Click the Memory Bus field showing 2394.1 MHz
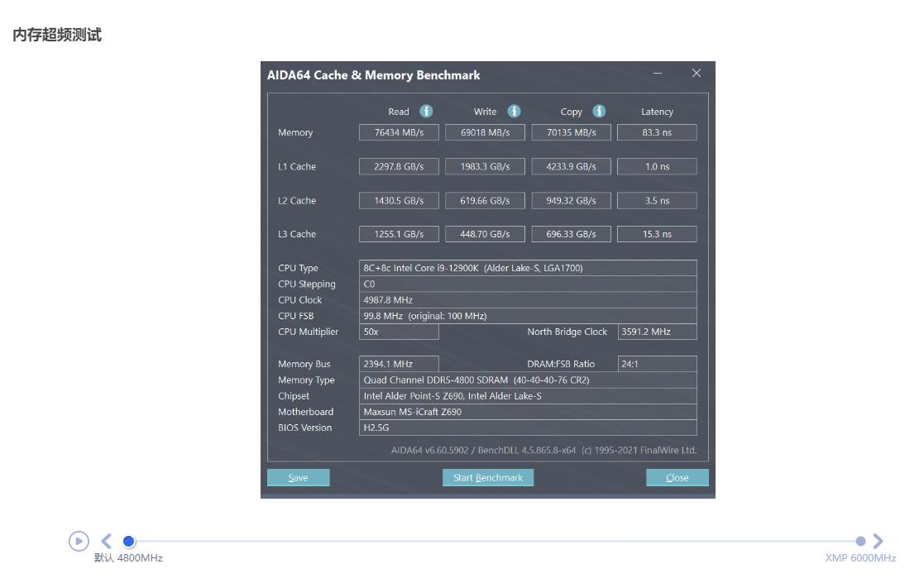 point(399,363)
